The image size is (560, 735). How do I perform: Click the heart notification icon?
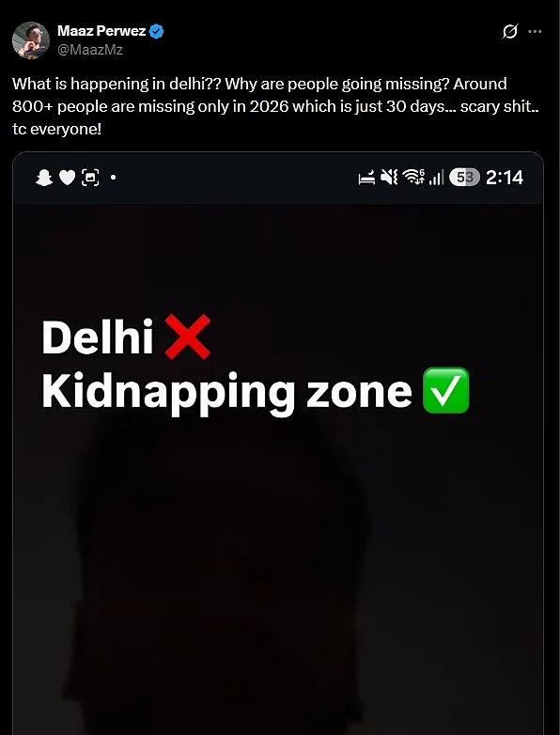click(68, 178)
